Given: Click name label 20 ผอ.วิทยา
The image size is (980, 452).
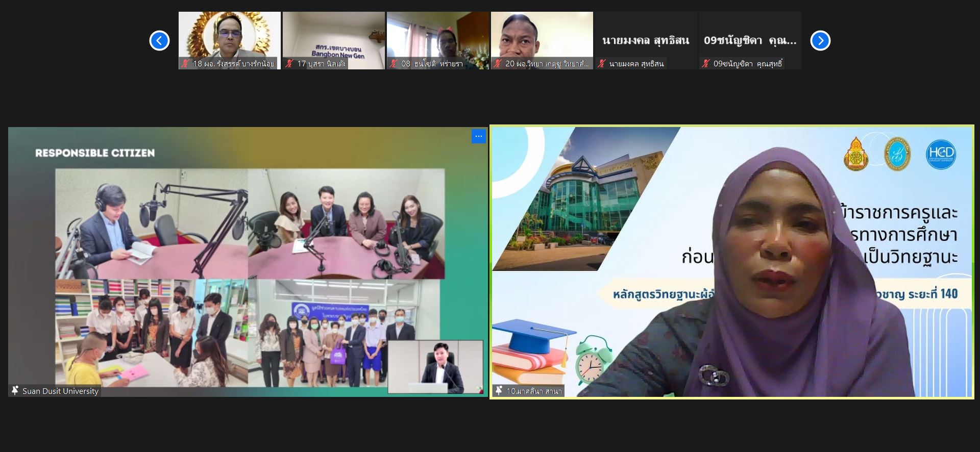Looking at the screenshot, I should (x=547, y=64).
